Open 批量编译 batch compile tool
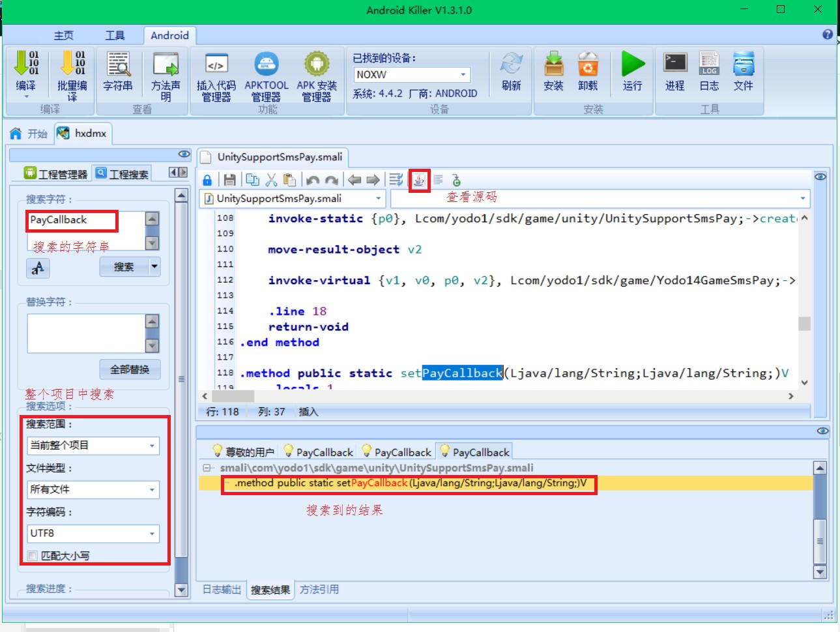Viewport: 840px width, 632px height. [72, 64]
